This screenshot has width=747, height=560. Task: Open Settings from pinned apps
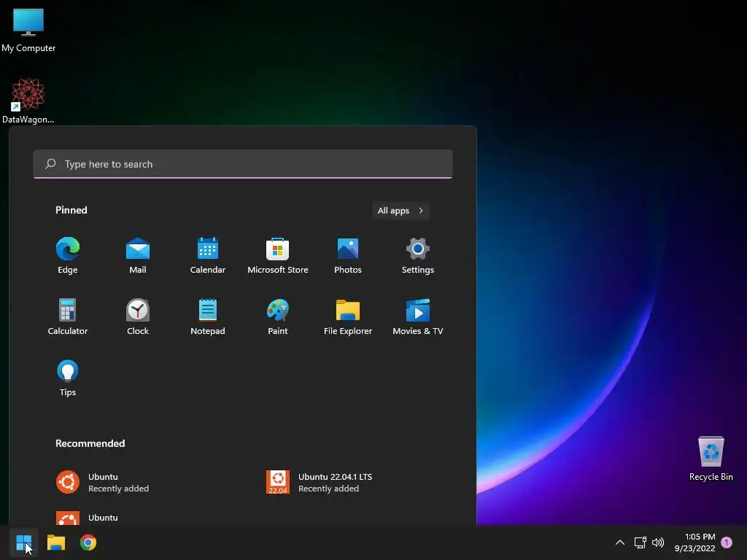click(418, 256)
